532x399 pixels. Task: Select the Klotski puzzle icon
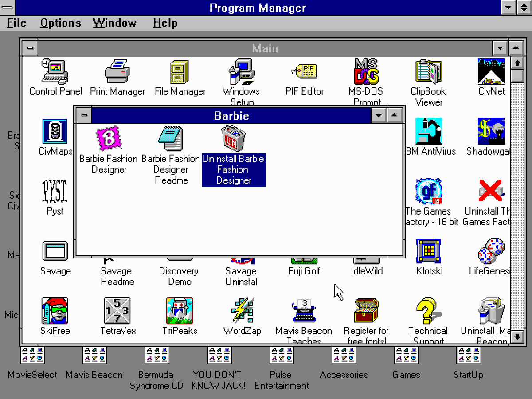(429, 251)
